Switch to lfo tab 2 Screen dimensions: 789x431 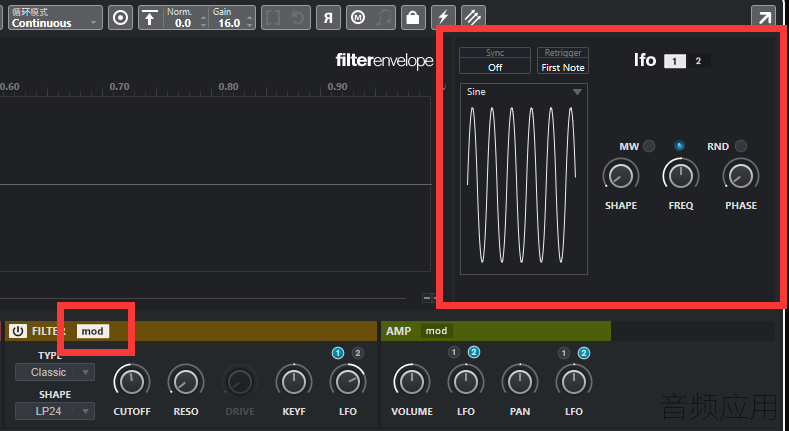point(698,61)
